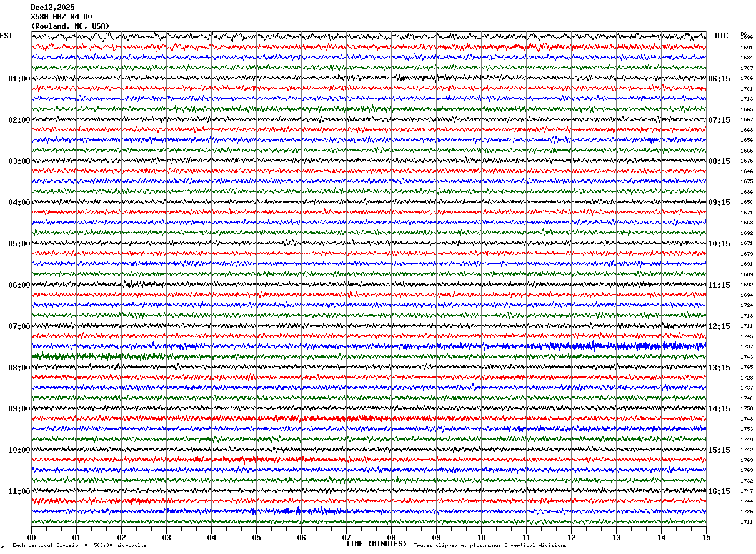Screen dimensions: 756x554
Task: Select the 09:00 EST row label
Action: pyautogui.click(x=19, y=409)
